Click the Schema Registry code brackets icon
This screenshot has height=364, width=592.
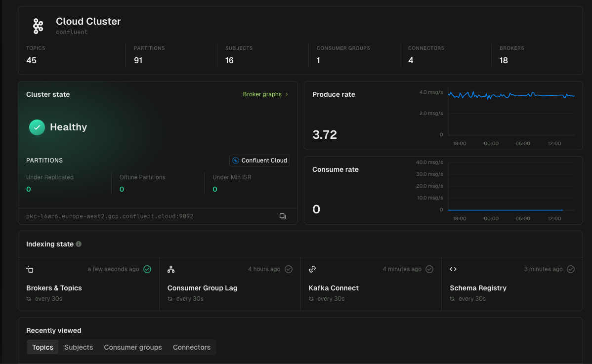coord(453,269)
